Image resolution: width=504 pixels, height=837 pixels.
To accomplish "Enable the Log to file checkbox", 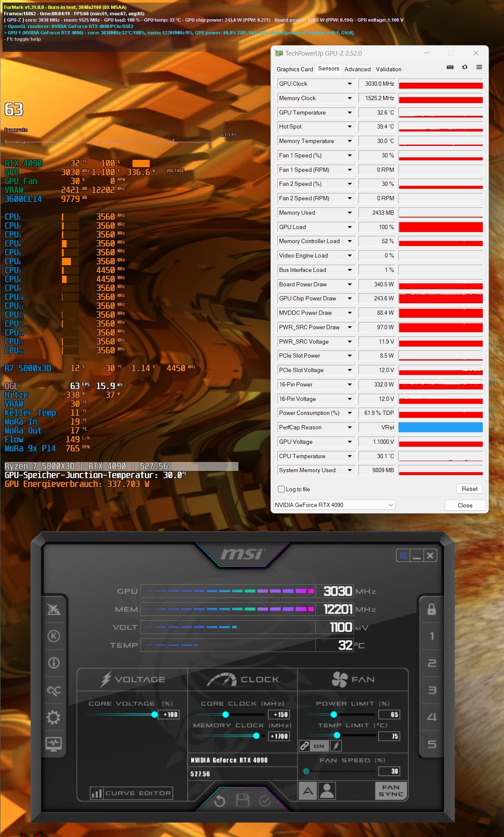I will pyautogui.click(x=281, y=489).
